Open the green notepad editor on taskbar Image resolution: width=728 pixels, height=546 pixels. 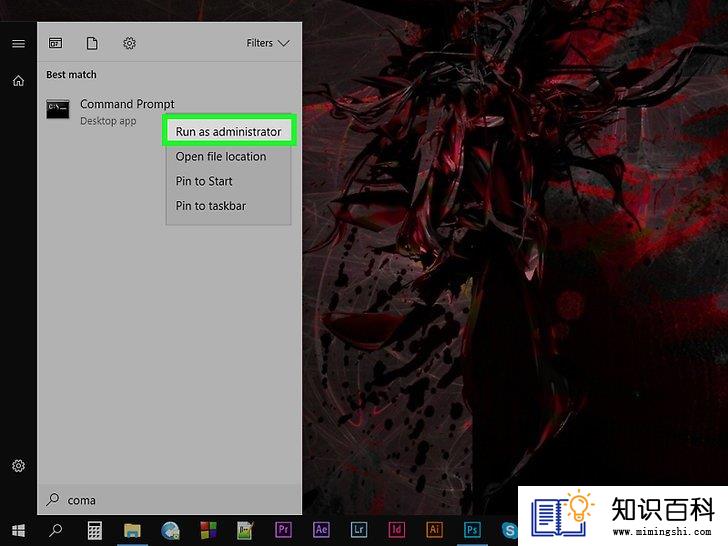click(x=245, y=530)
